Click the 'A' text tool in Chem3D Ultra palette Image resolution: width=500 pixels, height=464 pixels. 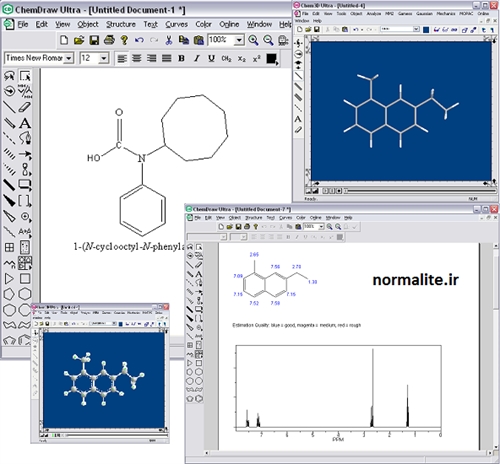(298, 119)
